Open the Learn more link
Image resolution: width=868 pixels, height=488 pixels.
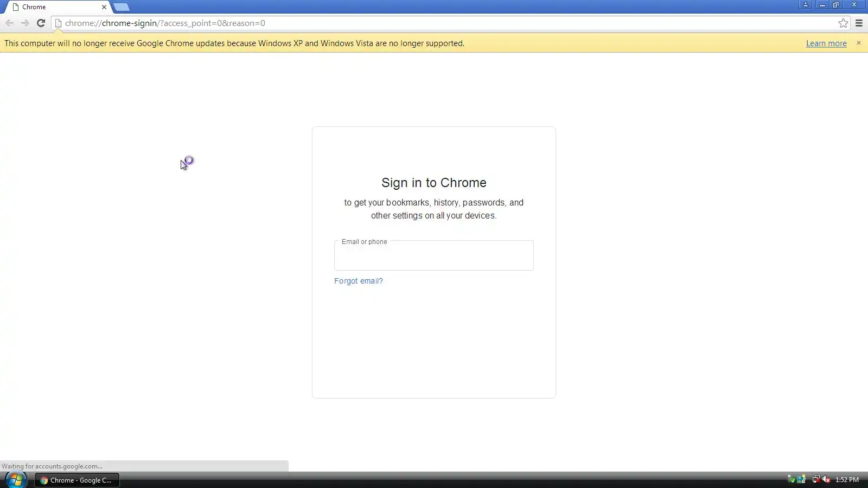click(826, 43)
